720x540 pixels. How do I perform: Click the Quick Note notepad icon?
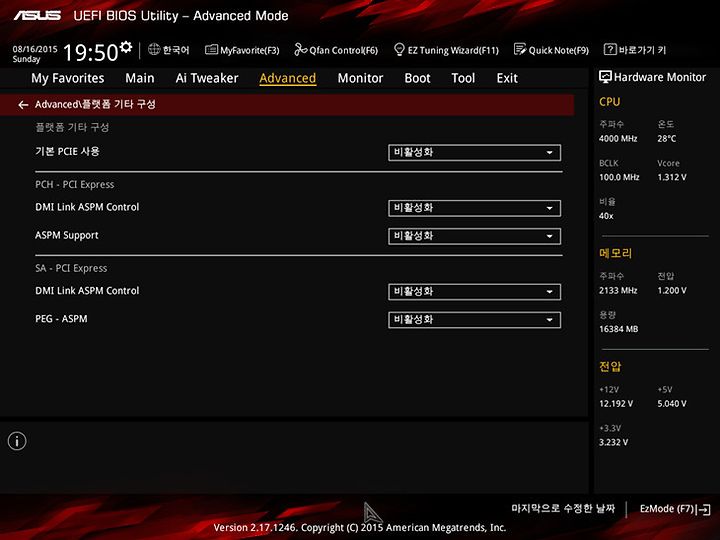coord(520,49)
